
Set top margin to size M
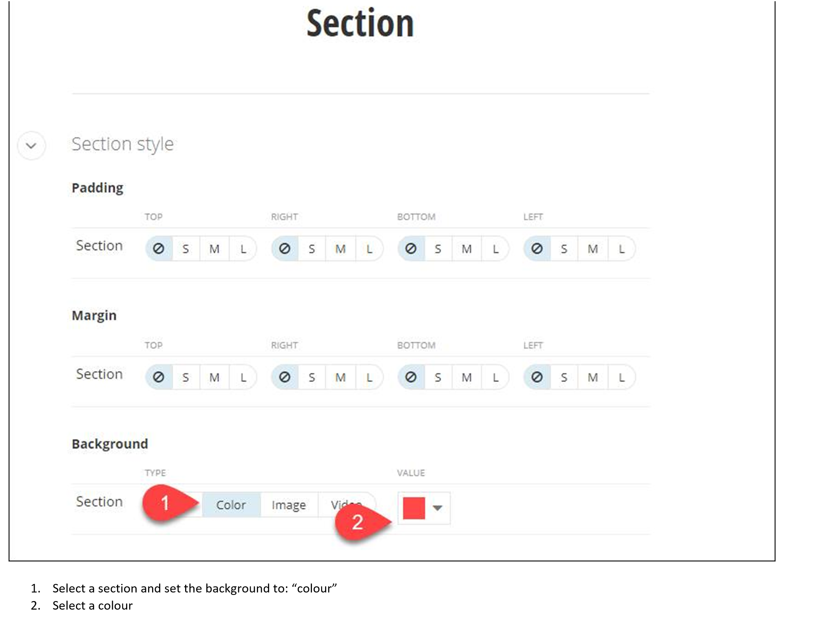pos(215,377)
